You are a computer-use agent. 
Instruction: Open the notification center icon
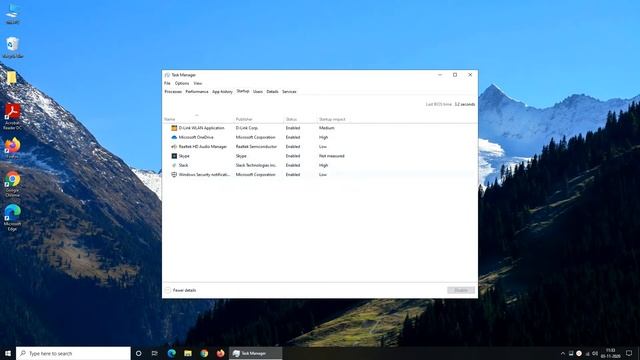pos(629,353)
